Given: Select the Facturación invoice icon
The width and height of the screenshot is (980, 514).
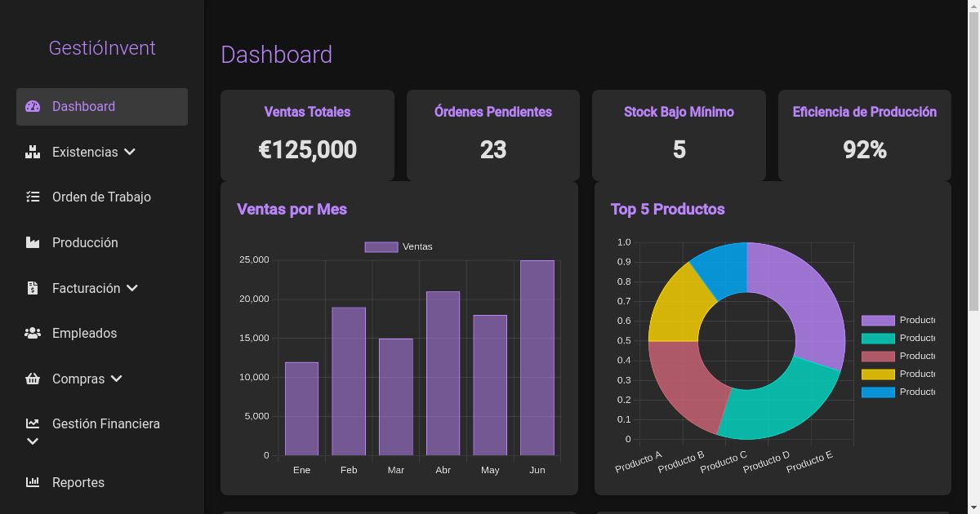Looking at the screenshot, I should (x=33, y=287).
